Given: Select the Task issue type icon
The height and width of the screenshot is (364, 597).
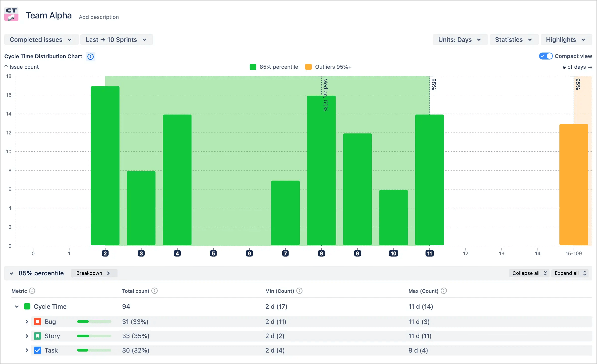Looking at the screenshot, I should pyautogui.click(x=37, y=350).
